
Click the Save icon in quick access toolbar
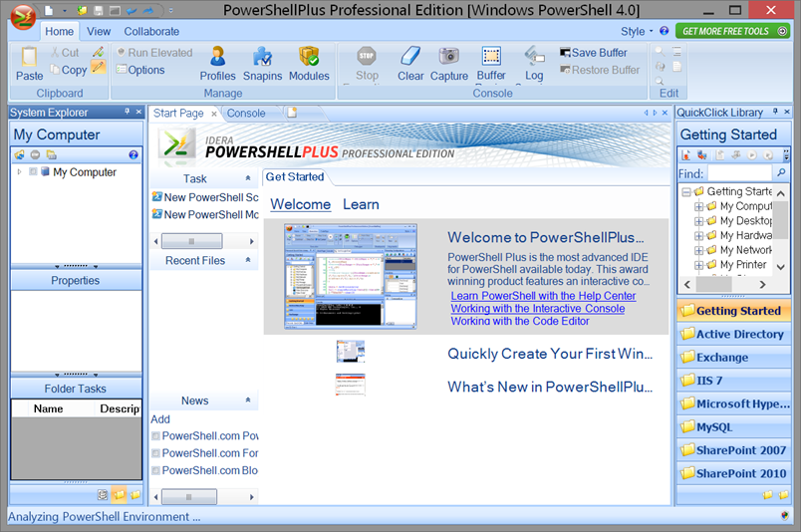(x=99, y=10)
